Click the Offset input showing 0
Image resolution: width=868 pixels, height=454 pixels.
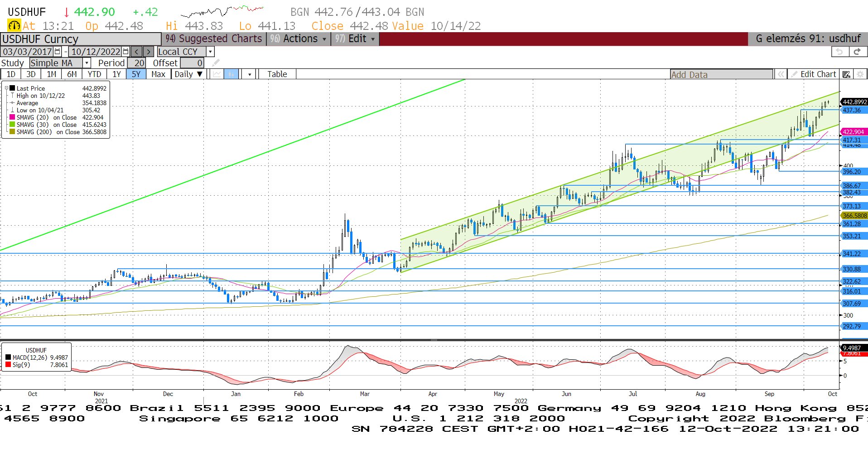click(192, 63)
